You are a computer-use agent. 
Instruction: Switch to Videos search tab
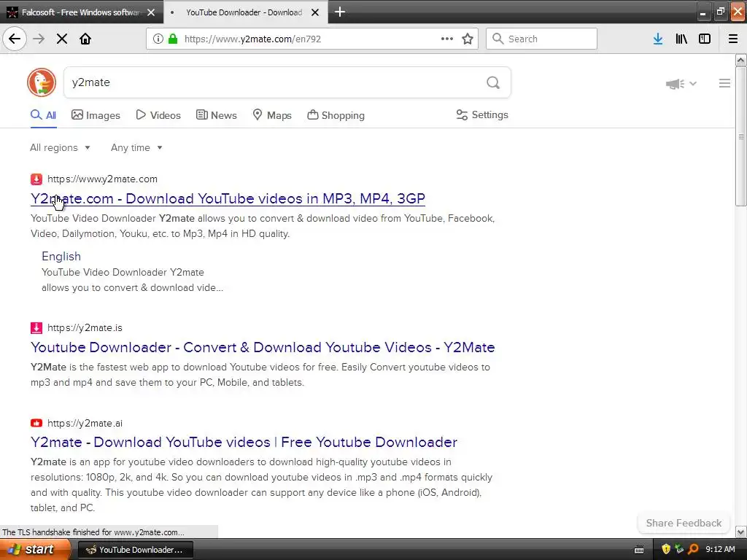[x=158, y=115]
